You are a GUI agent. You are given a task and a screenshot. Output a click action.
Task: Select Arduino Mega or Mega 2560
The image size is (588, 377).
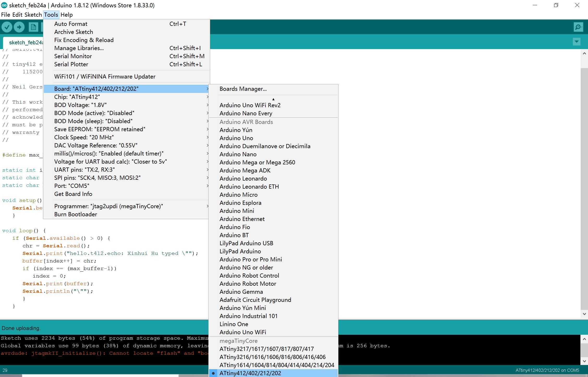pyautogui.click(x=273, y=162)
